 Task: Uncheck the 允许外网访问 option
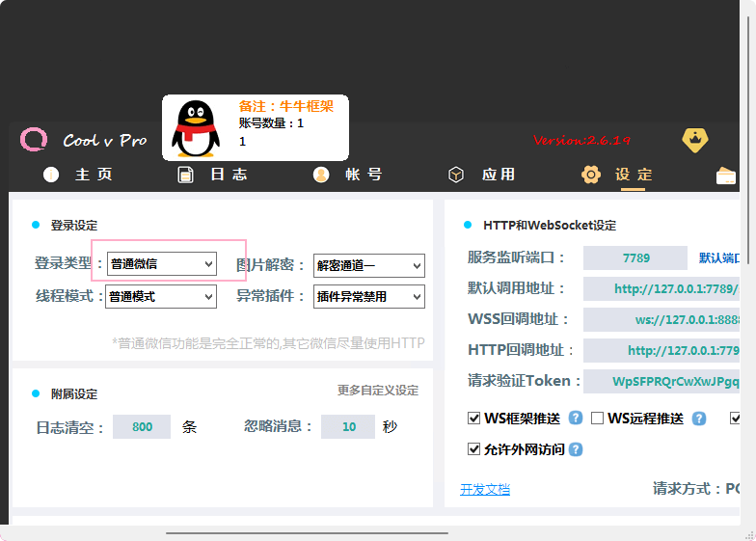pyautogui.click(x=473, y=449)
